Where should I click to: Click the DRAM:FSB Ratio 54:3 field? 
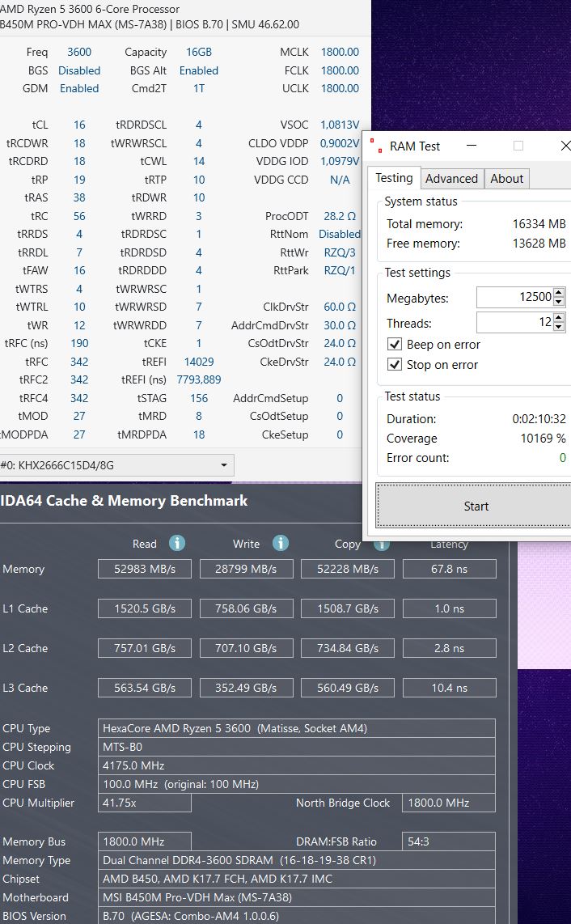point(449,841)
